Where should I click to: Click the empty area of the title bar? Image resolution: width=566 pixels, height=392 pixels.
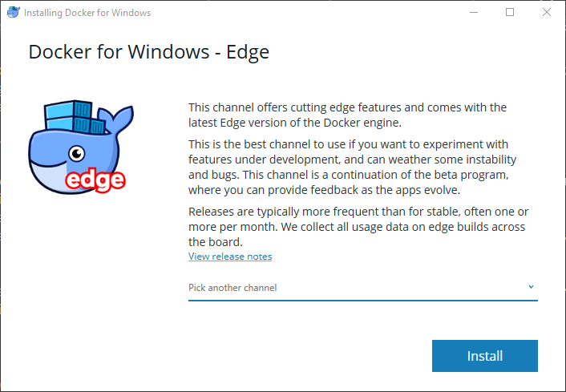(x=305, y=13)
